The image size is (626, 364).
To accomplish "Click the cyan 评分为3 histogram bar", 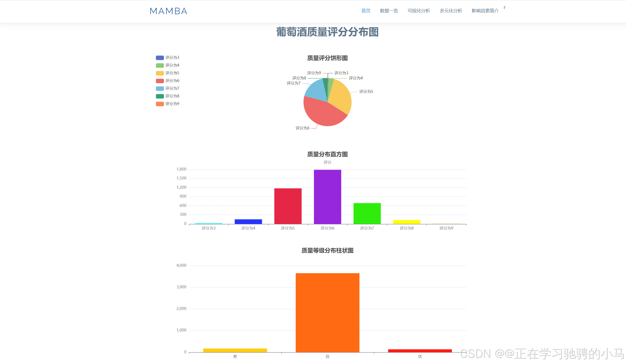I will pyautogui.click(x=209, y=224).
